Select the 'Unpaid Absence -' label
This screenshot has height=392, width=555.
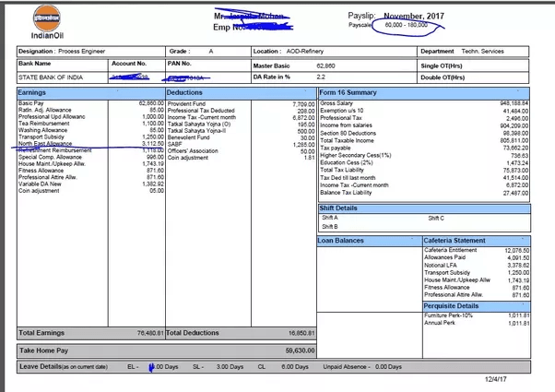[x=347, y=367]
